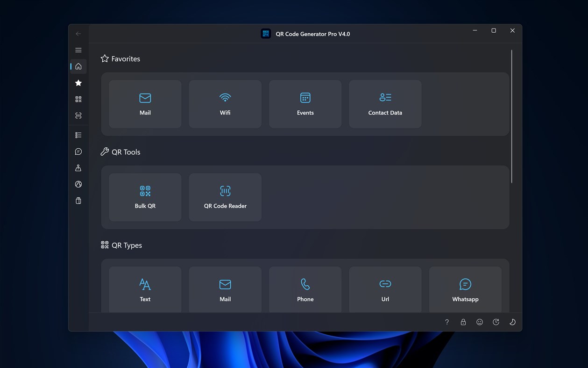Collapse the Favorites section header
Viewport: 588px width, 368px height.
click(120, 58)
